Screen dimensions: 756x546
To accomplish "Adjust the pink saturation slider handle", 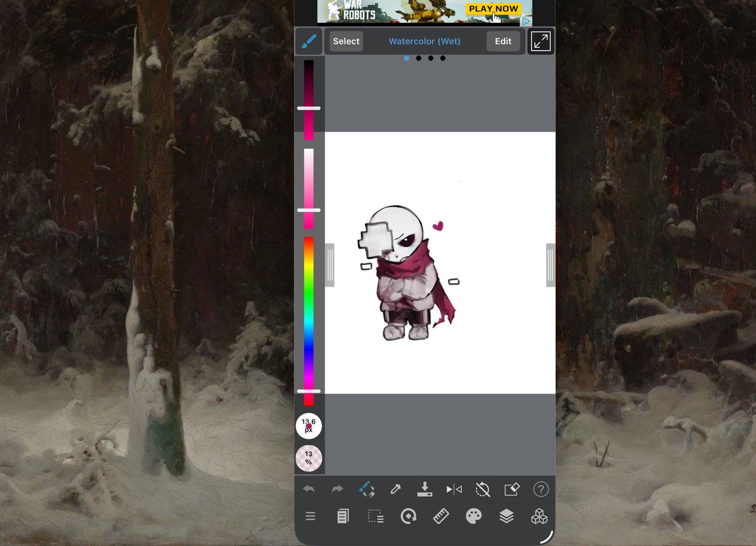I will click(309, 210).
